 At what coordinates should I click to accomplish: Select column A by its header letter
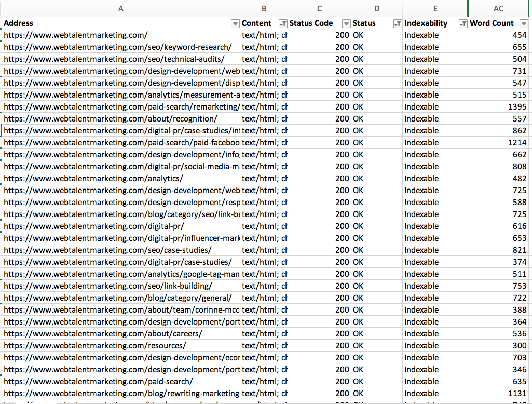coord(121,9)
